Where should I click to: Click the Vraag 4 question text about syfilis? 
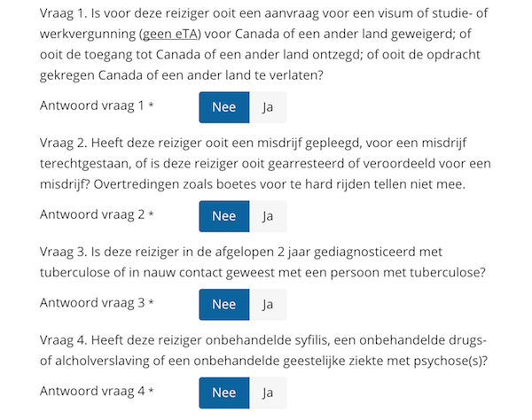point(263,350)
